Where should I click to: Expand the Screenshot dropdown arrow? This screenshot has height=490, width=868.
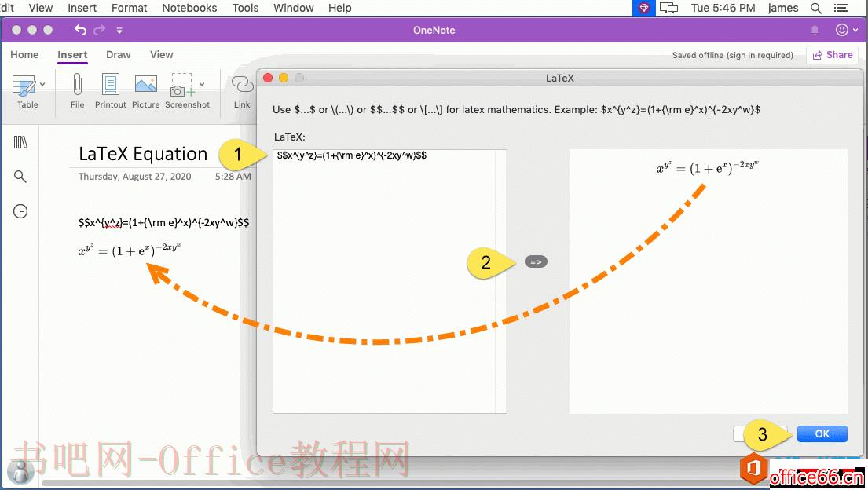coord(202,84)
